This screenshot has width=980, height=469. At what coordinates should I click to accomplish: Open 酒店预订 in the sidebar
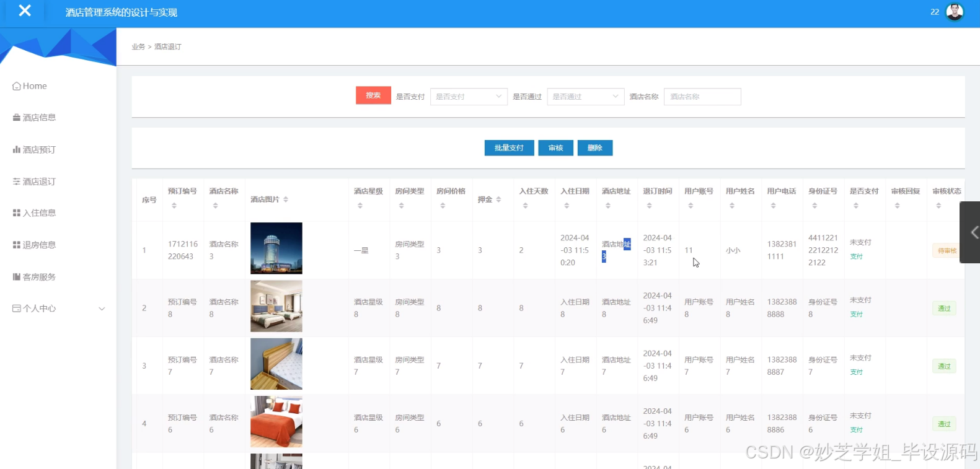click(x=34, y=150)
